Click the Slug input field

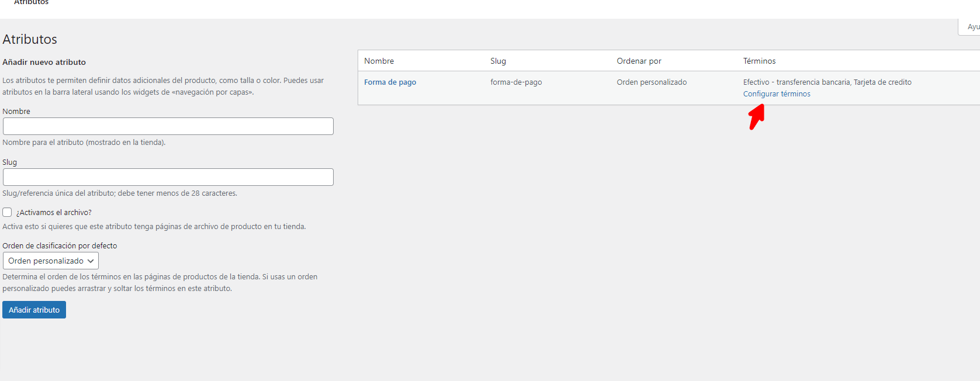coord(168,177)
